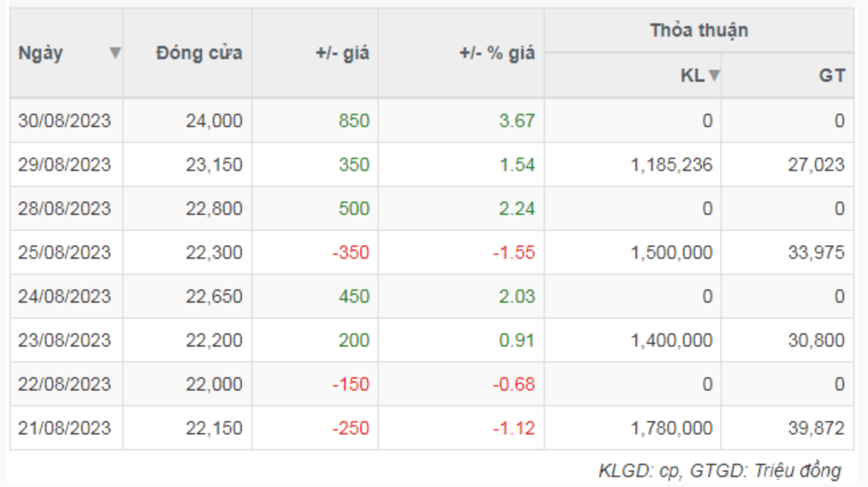Click the 1,185,236 volume cell
Image resolution: width=868 pixels, height=487 pixels.
pyautogui.click(x=671, y=164)
